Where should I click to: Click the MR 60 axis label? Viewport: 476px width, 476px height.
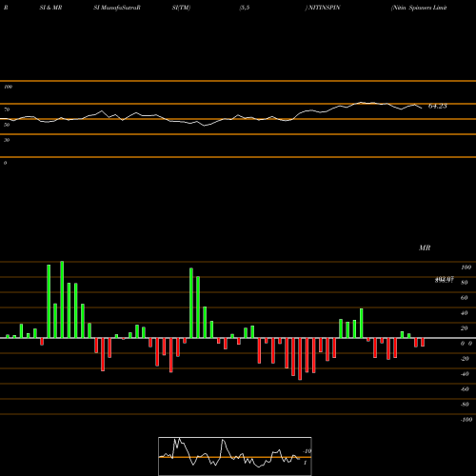[x=464, y=298]
